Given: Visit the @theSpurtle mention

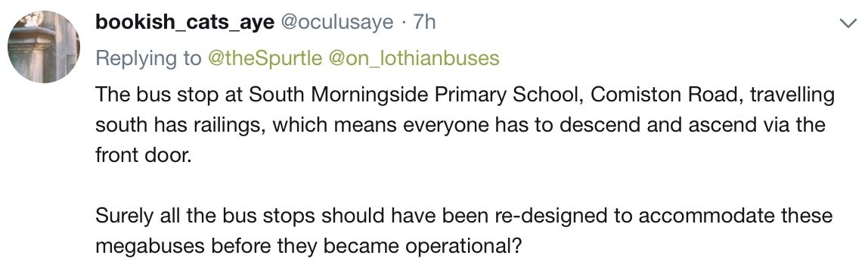Looking at the screenshot, I should point(265,58).
